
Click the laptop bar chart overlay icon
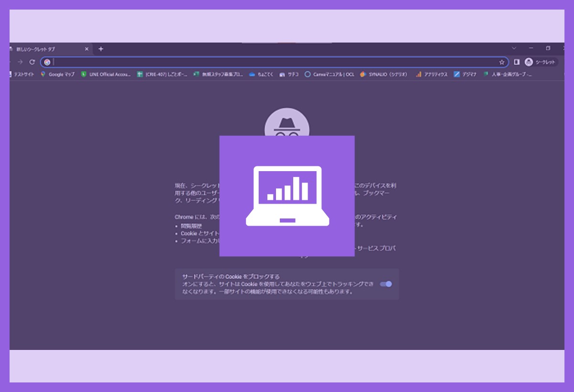pos(287,196)
